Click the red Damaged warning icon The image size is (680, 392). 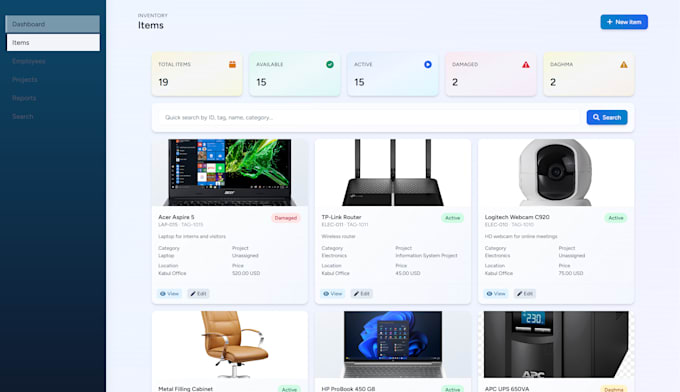tap(526, 65)
